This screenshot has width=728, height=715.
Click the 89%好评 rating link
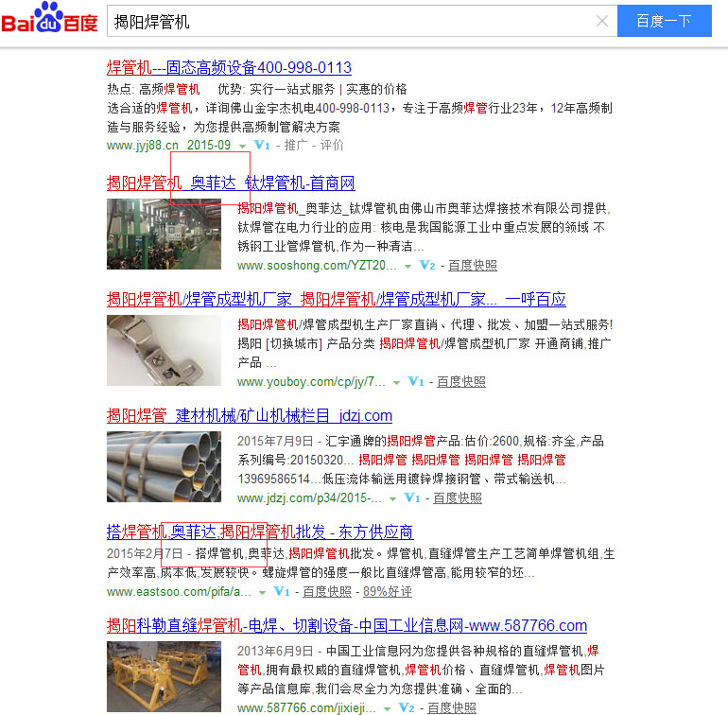388,591
